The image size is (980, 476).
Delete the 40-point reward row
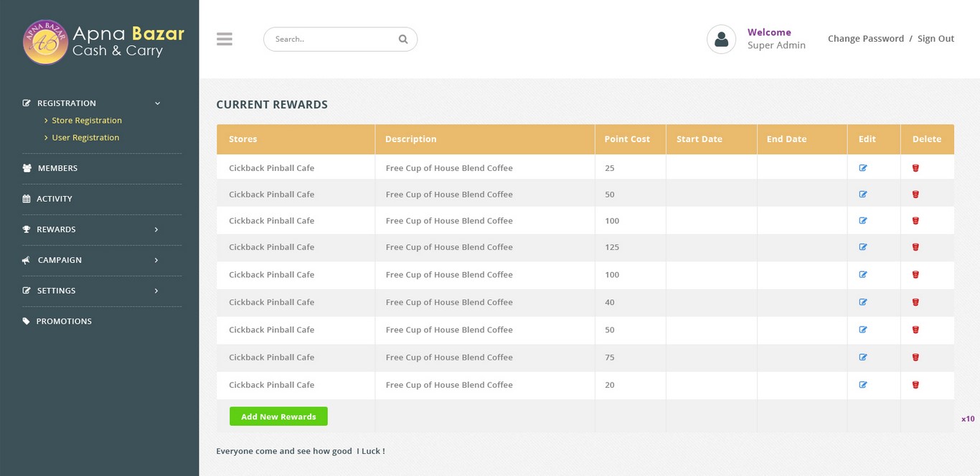(915, 302)
